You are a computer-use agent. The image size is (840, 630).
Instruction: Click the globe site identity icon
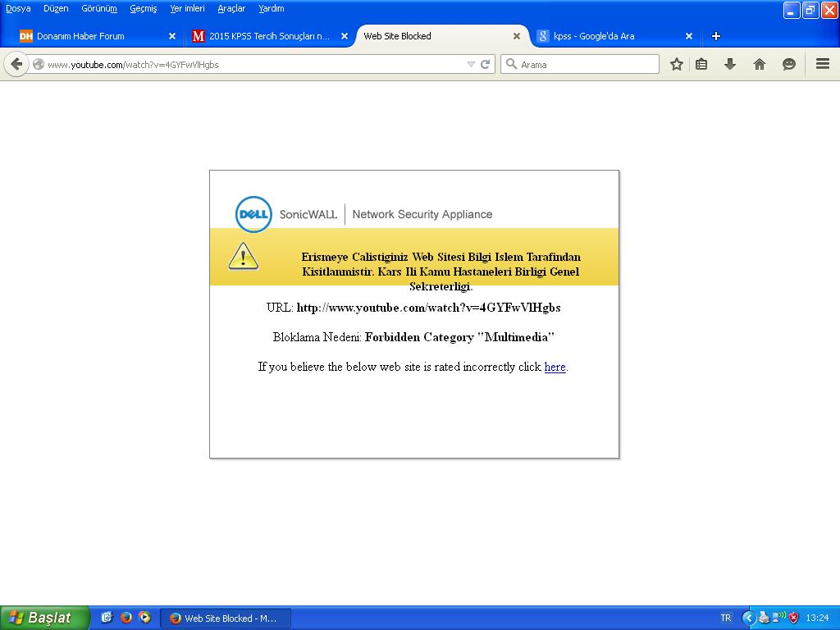(39, 65)
